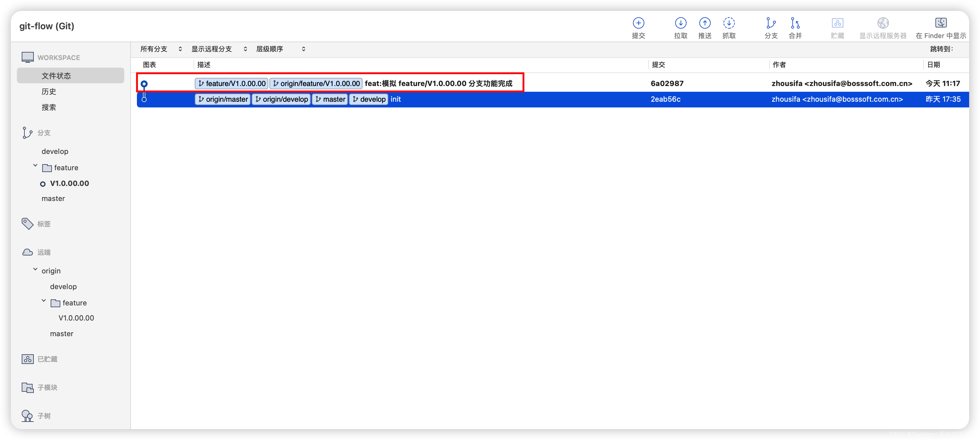Select 历史 (History) in the sidebar

point(49,92)
